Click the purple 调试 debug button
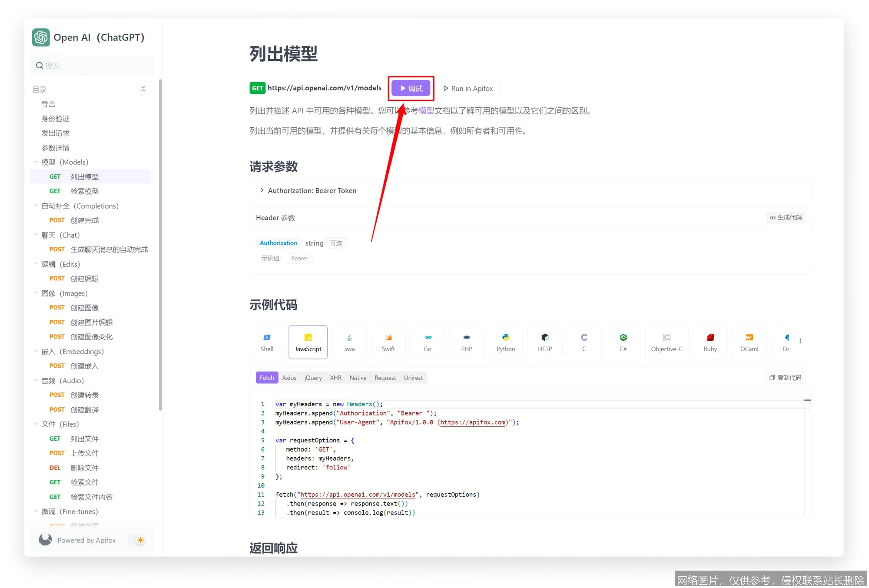 (x=411, y=88)
